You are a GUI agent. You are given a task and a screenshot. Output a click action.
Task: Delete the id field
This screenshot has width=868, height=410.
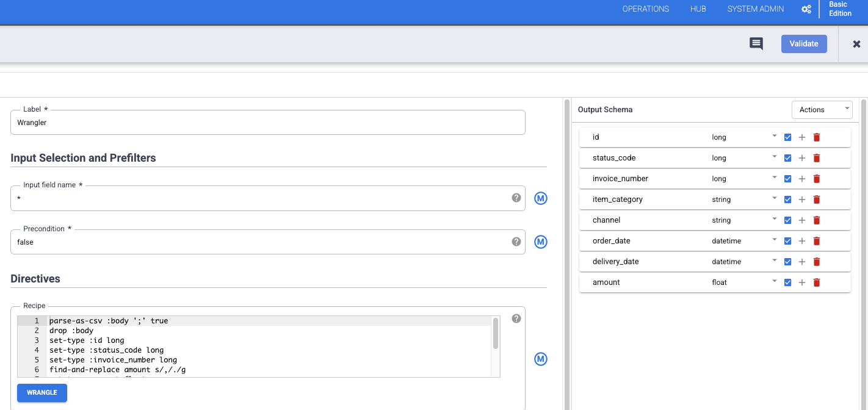click(x=817, y=137)
